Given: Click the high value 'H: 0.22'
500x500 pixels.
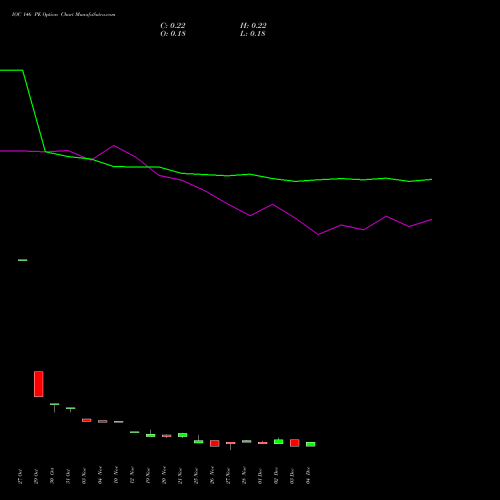Looking at the screenshot, I should tap(253, 26).
